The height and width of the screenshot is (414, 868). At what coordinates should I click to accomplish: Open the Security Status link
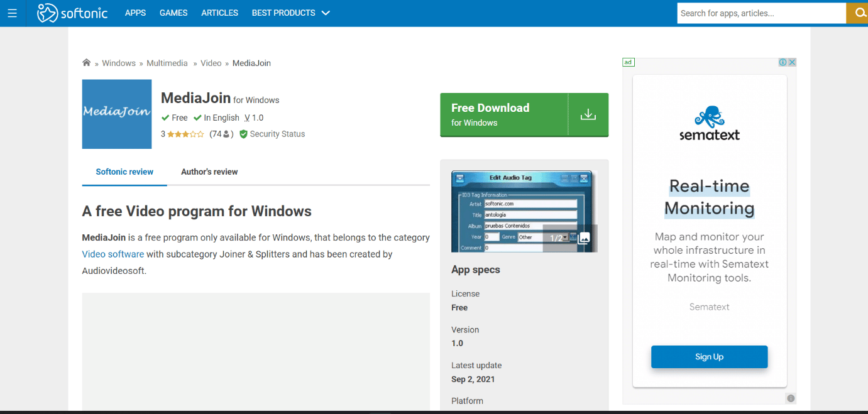pos(277,134)
